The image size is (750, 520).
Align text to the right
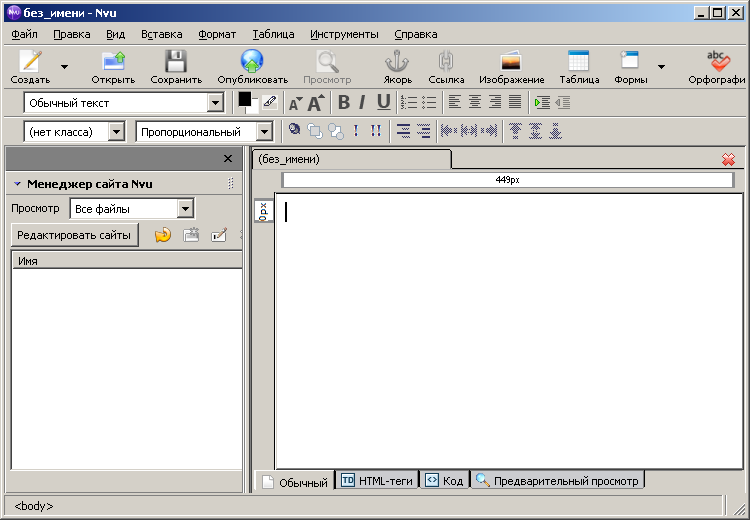pos(495,101)
